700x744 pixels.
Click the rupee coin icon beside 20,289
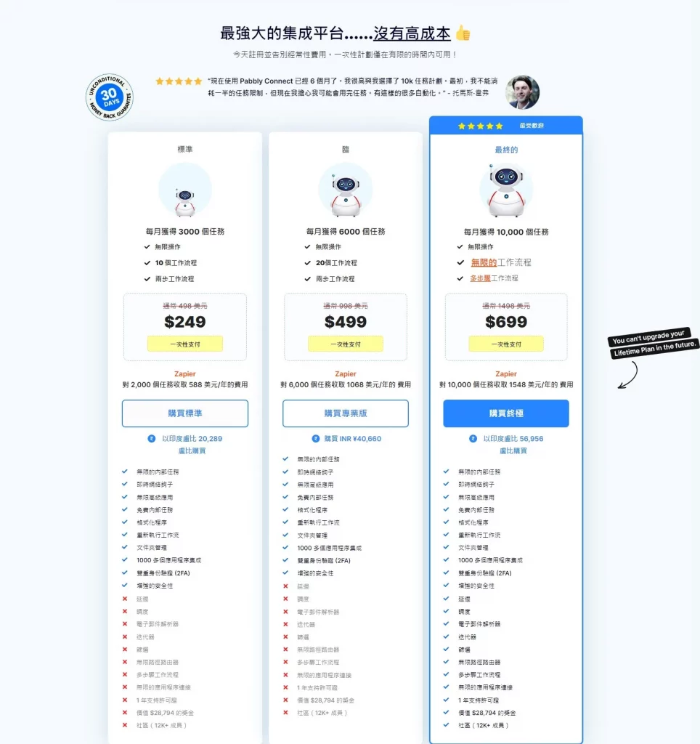[x=151, y=438]
